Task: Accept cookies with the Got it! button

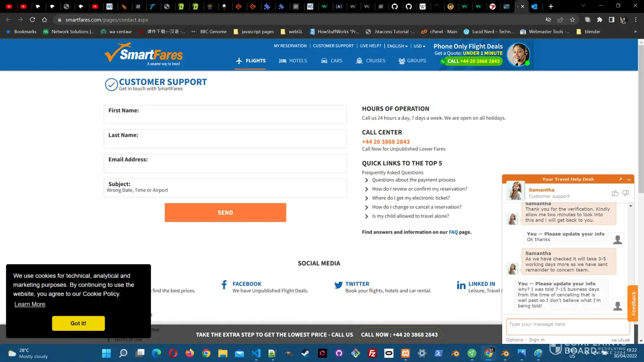Action: pyautogui.click(x=78, y=323)
